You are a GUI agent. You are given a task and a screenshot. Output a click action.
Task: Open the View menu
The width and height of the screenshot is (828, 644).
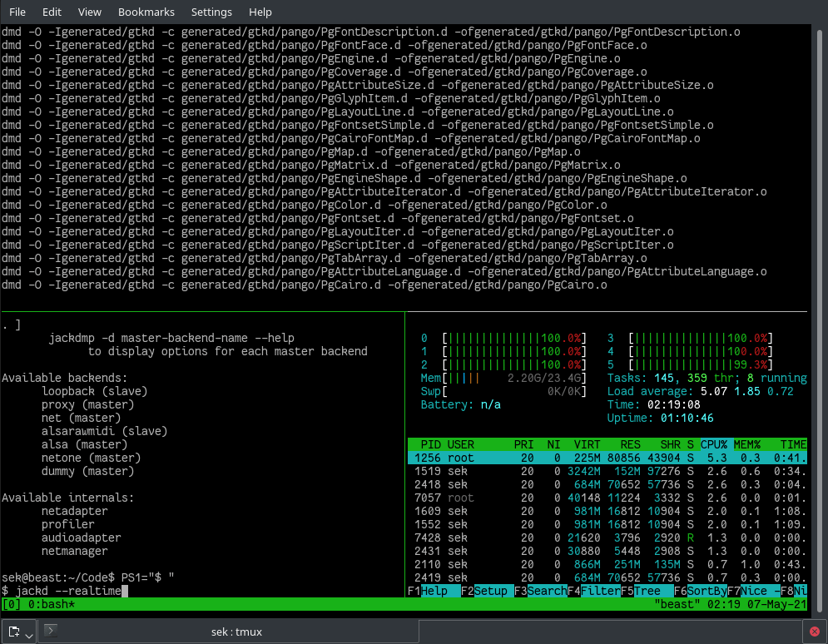pos(89,12)
